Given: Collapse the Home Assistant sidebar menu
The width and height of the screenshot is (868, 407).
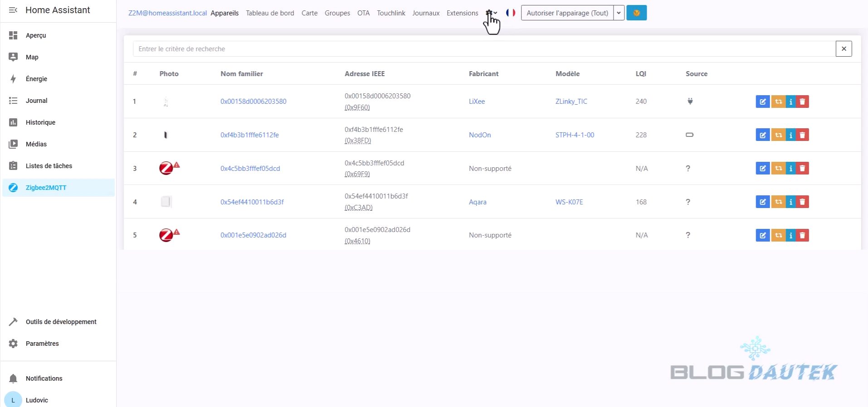Looking at the screenshot, I should 13,10.
